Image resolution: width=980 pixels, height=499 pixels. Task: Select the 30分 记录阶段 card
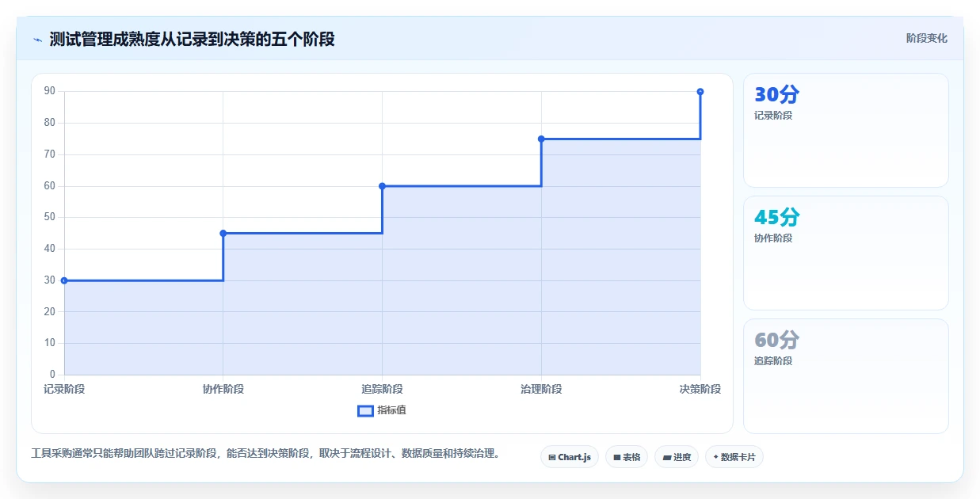845,130
